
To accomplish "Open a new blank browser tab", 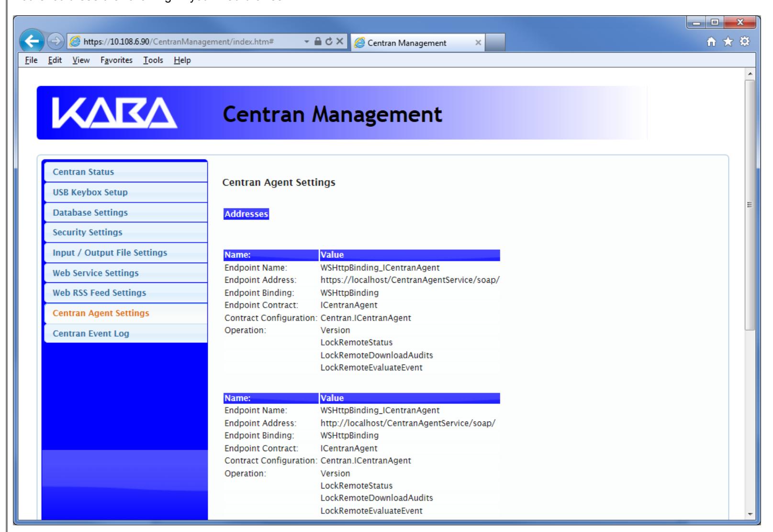I will click(495, 43).
